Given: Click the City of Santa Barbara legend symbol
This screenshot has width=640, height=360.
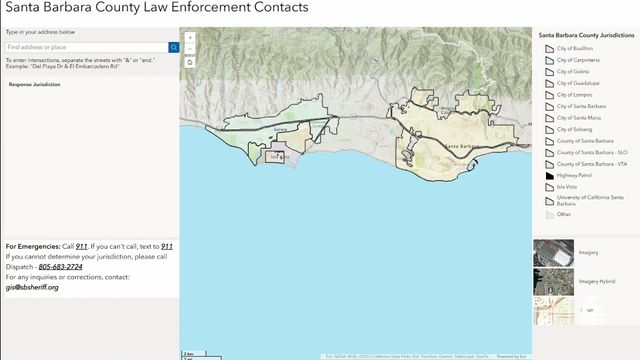Looking at the screenshot, I should (549, 106).
